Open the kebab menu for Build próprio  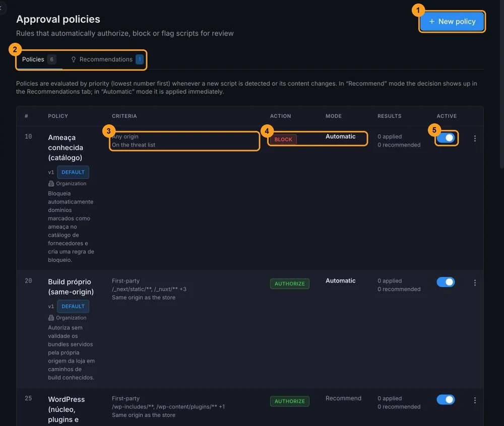pos(474,282)
